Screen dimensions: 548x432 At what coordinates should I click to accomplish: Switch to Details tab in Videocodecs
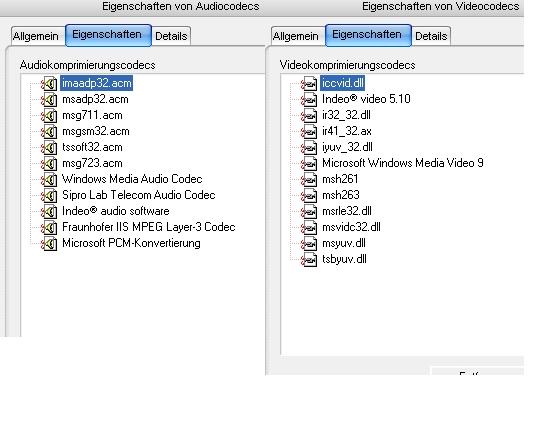pyautogui.click(x=431, y=36)
